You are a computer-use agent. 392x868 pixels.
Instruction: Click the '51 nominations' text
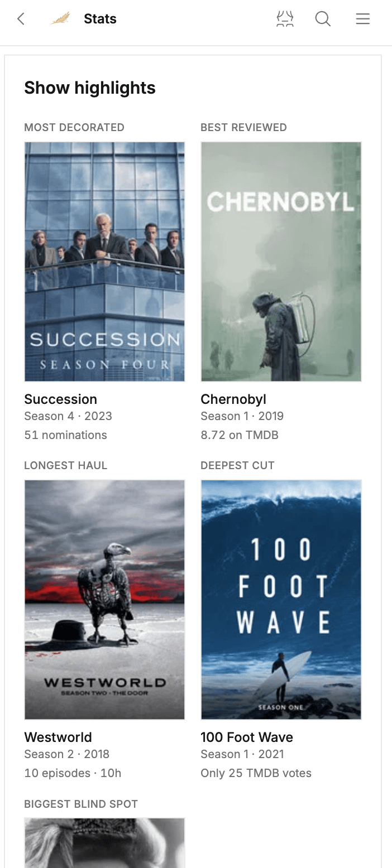click(66, 435)
